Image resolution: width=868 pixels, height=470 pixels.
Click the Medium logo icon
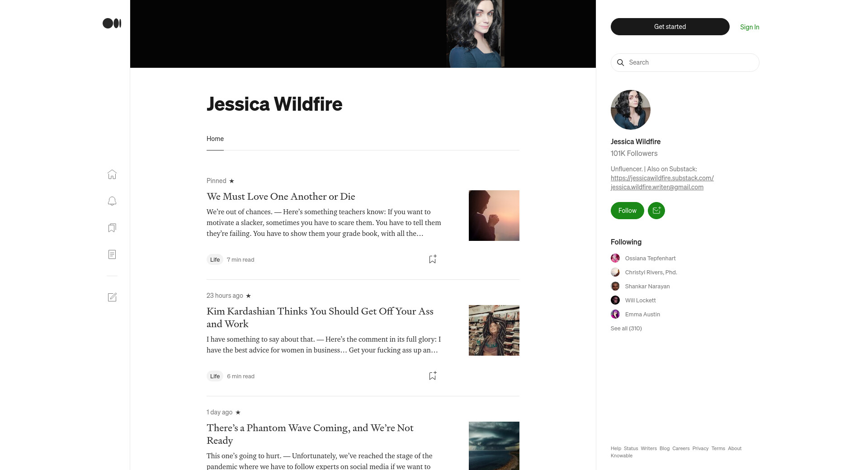point(112,23)
